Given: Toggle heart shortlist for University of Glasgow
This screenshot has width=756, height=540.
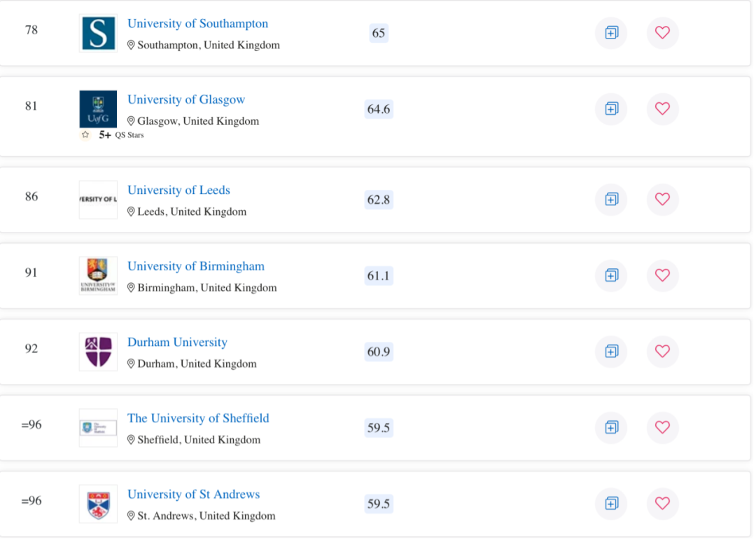Looking at the screenshot, I should 662,109.
